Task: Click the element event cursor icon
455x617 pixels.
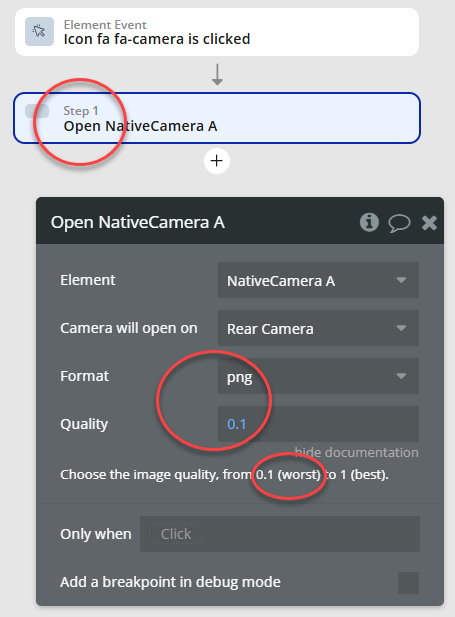Action: click(39, 31)
